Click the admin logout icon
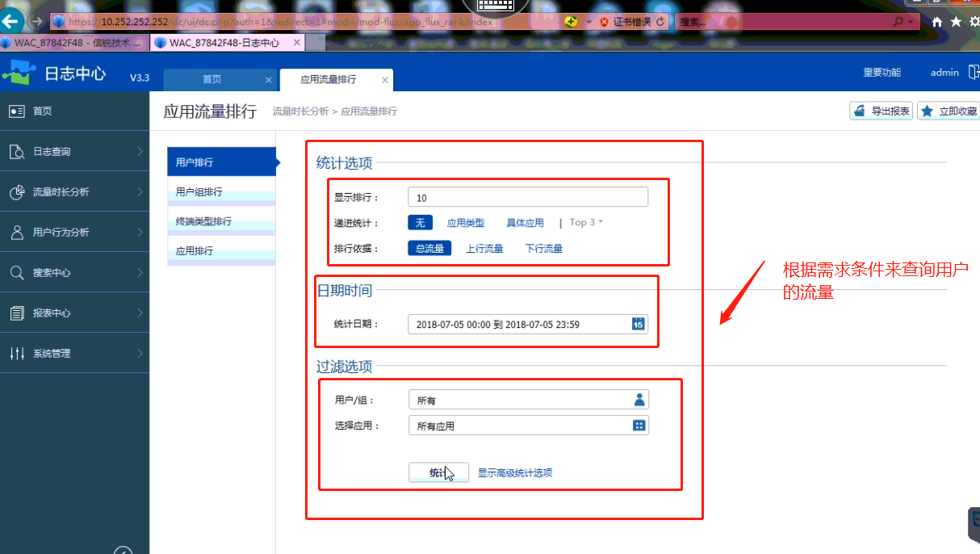 [x=973, y=73]
